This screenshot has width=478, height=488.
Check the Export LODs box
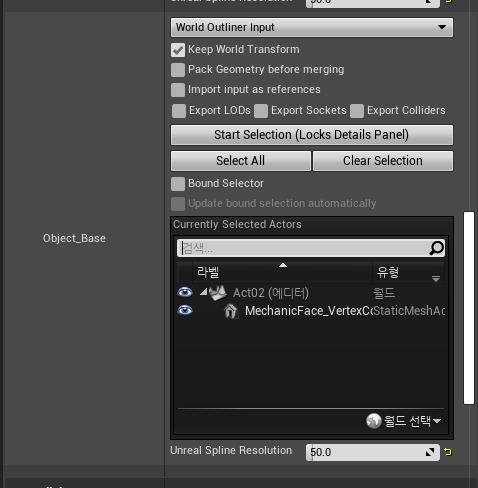click(x=179, y=111)
